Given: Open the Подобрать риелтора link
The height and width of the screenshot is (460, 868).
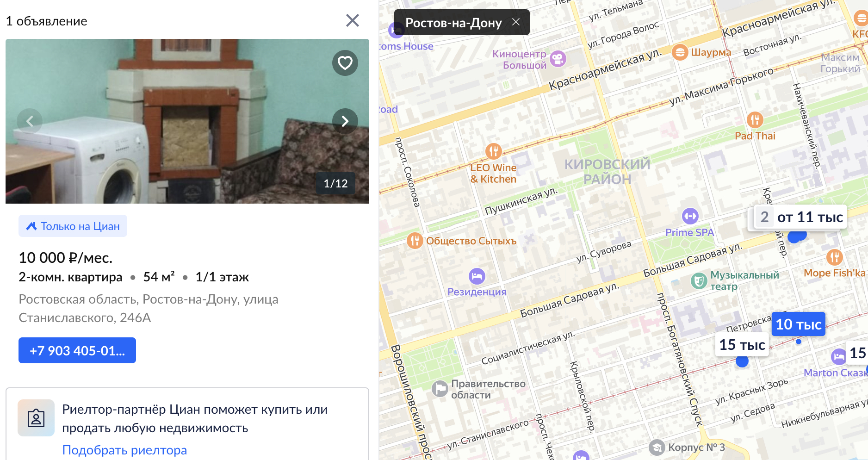Looking at the screenshot, I should tap(124, 450).
